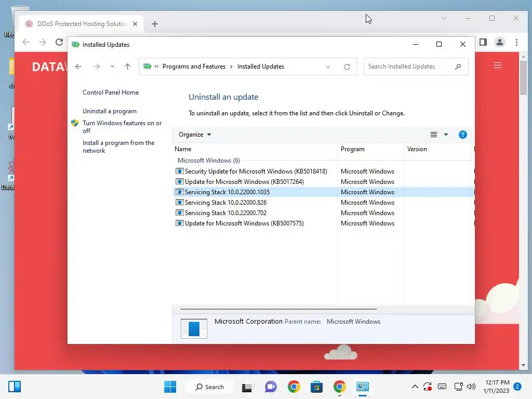Open notification badge showing 2

click(x=517, y=387)
